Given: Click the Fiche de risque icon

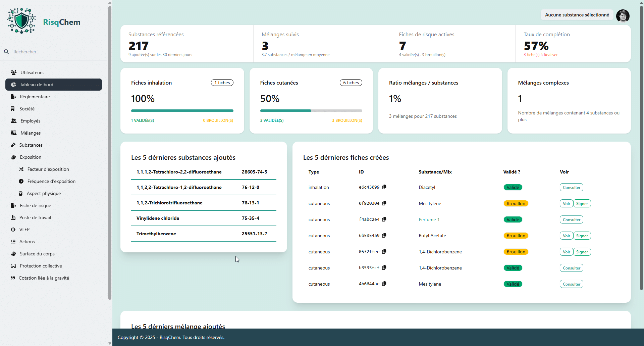Looking at the screenshot, I should point(13,205).
